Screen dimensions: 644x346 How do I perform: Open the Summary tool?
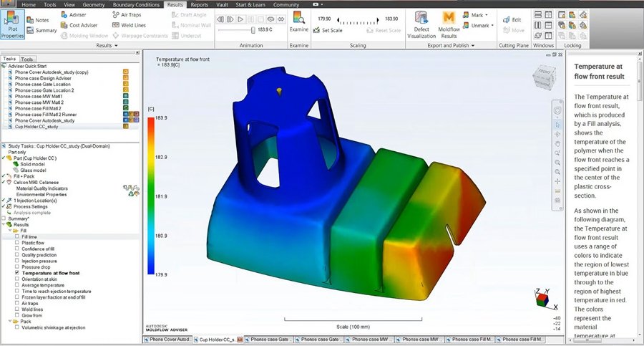click(42, 30)
